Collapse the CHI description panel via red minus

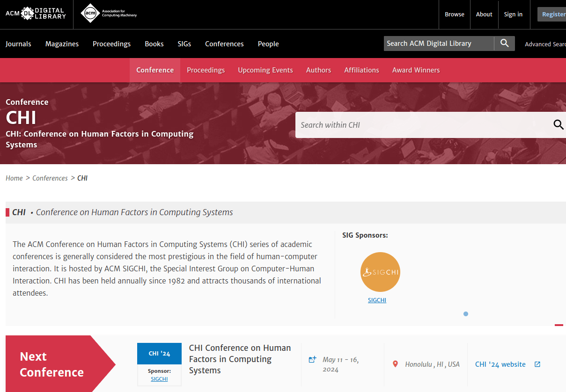click(559, 325)
